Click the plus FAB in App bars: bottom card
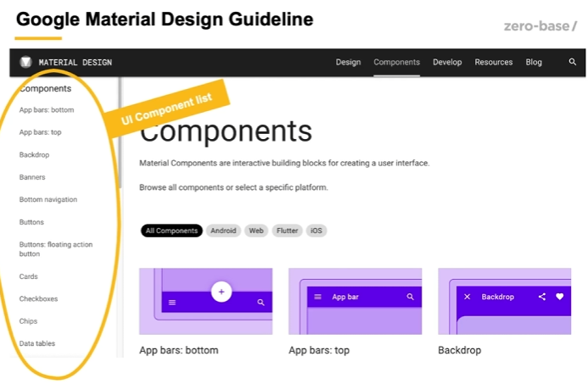Viewport: 588px width, 384px height. tap(221, 292)
